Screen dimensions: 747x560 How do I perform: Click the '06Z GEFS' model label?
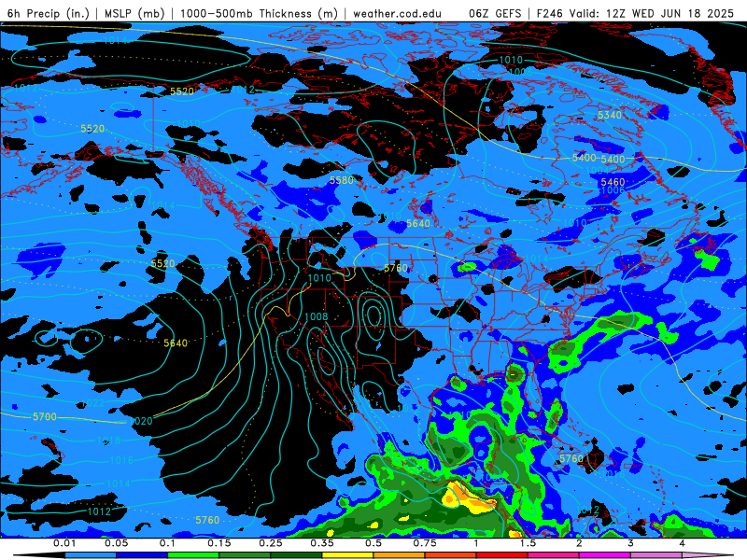point(495,13)
